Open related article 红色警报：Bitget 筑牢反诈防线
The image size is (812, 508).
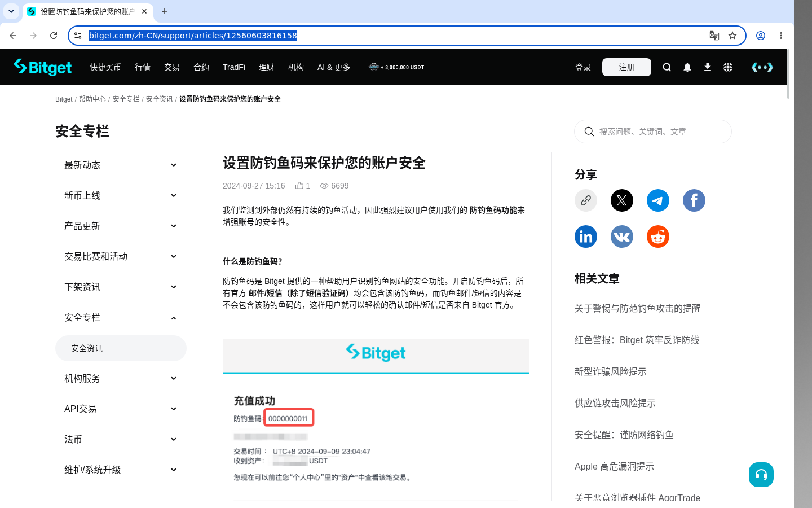point(637,340)
